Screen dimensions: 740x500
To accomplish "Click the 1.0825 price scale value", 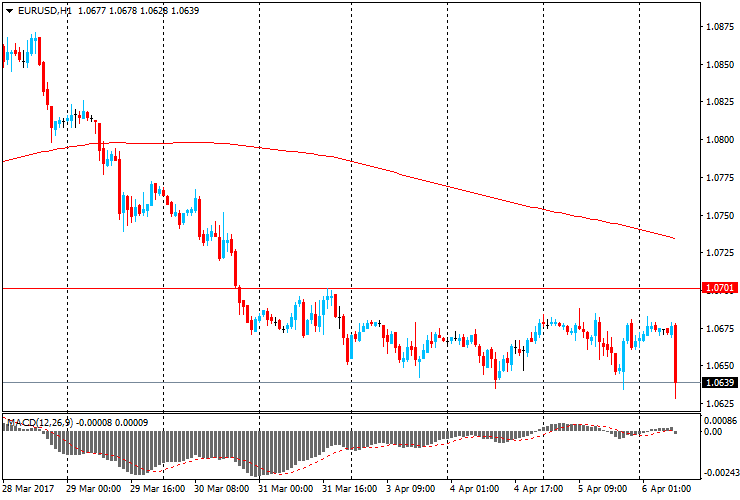I will click(720, 102).
